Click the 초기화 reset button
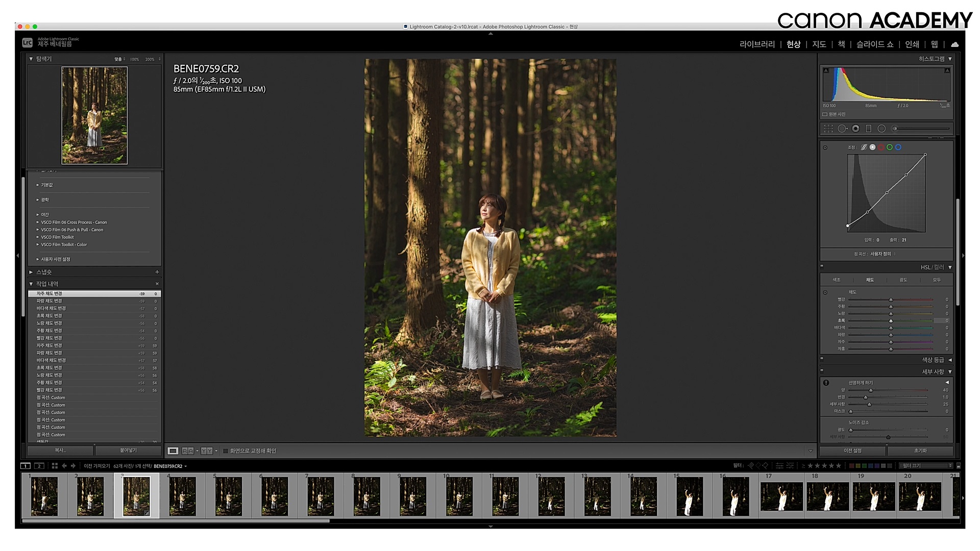The image size is (980, 551). pos(920,451)
